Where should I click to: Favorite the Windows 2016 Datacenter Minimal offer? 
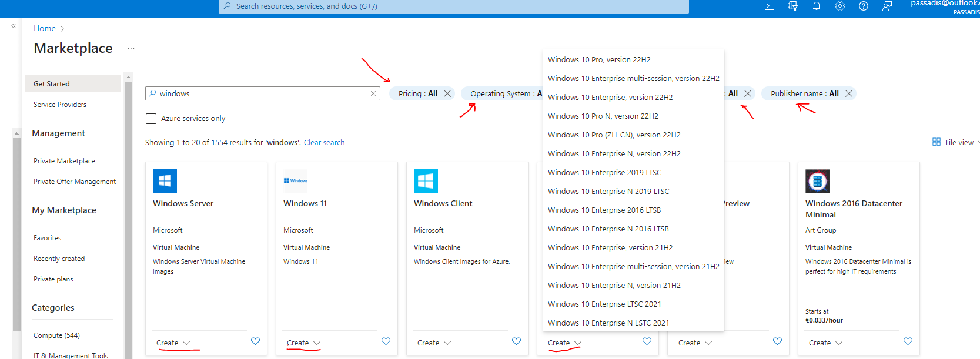[x=908, y=341]
